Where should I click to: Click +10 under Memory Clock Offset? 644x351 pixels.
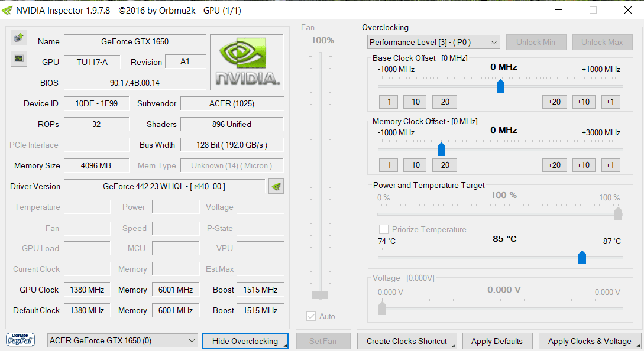[x=584, y=165]
